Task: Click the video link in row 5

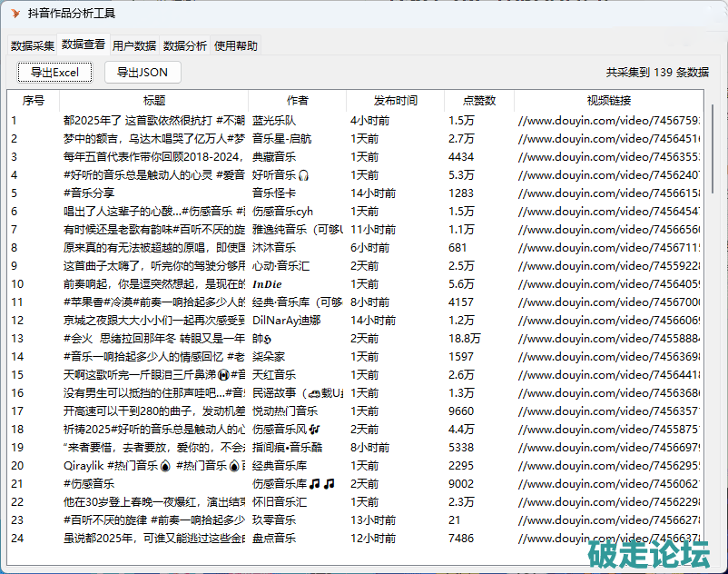Action: (x=608, y=193)
